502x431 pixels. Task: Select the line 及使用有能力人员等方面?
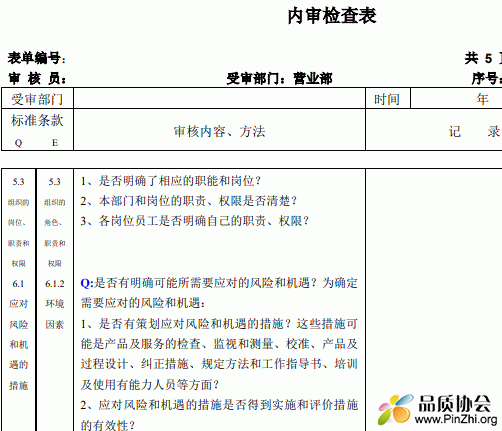[x=150, y=384]
